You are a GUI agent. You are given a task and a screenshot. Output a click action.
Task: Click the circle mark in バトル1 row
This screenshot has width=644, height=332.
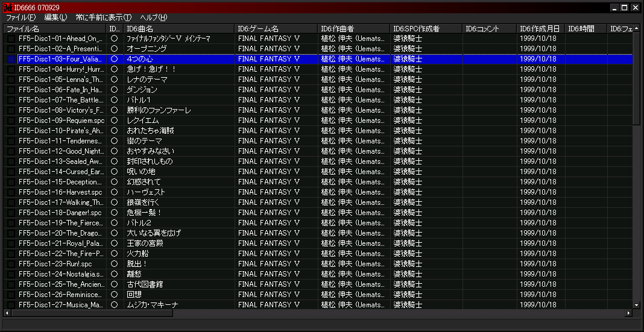click(115, 100)
